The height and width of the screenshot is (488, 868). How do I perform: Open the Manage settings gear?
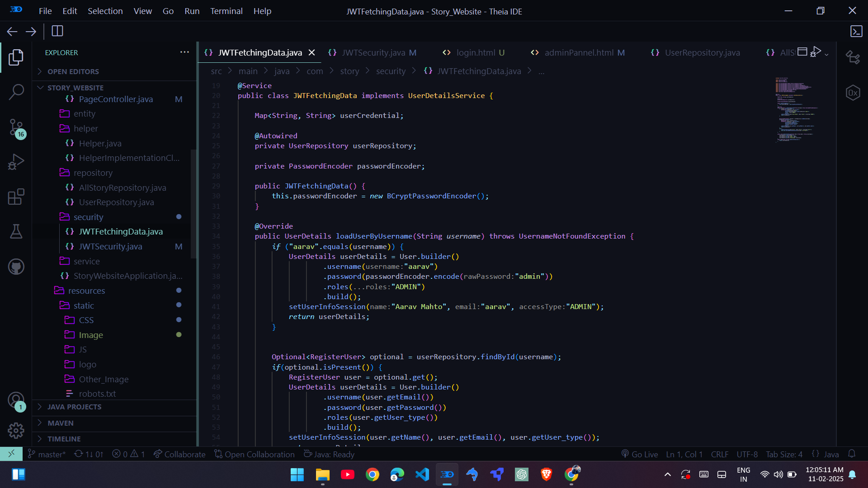pyautogui.click(x=16, y=430)
